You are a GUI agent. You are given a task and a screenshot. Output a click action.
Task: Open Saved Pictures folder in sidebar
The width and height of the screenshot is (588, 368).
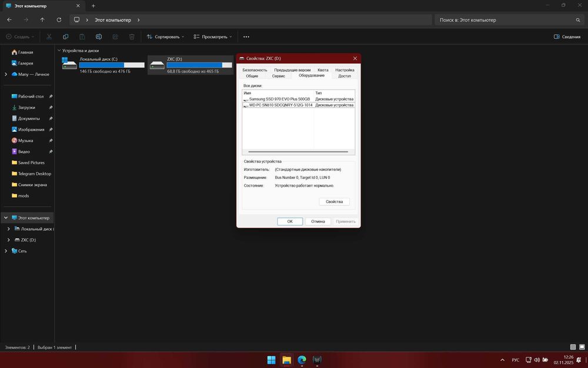pos(28,163)
